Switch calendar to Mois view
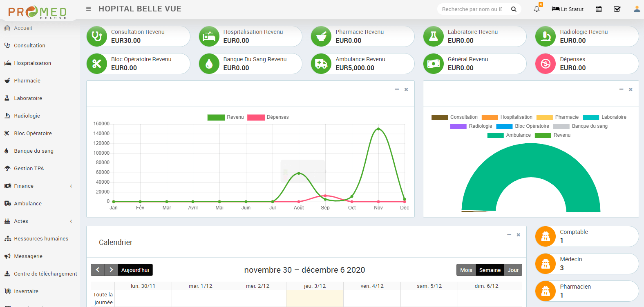The image size is (644, 307). coord(466,270)
